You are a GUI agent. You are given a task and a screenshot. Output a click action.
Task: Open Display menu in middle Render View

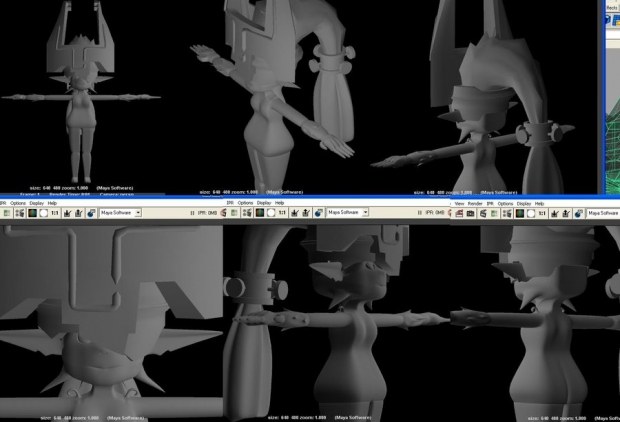[264, 203]
